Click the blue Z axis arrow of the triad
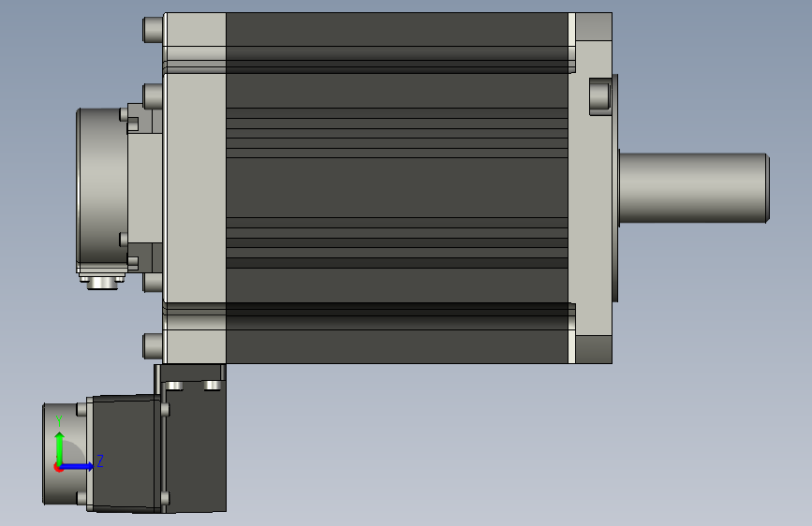Image resolution: width=812 pixels, height=526 pixels. (78, 466)
